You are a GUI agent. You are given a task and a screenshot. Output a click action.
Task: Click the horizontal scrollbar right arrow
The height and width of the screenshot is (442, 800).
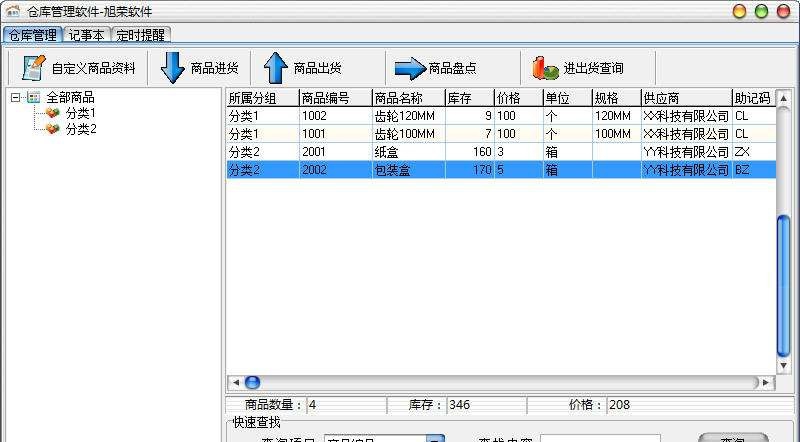coord(765,382)
